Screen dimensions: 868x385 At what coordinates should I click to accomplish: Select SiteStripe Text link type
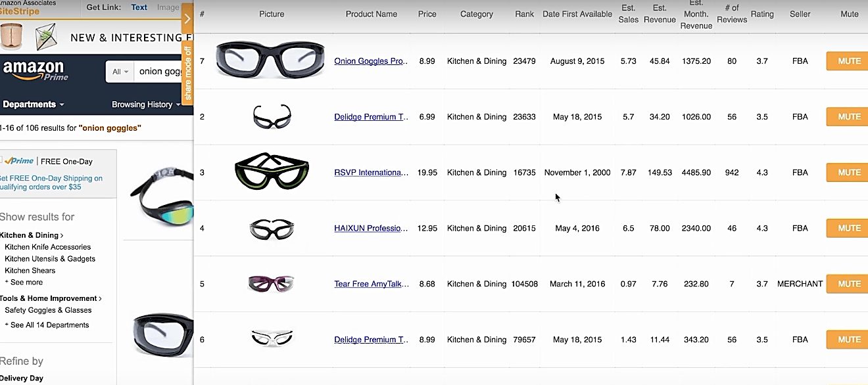139,7
